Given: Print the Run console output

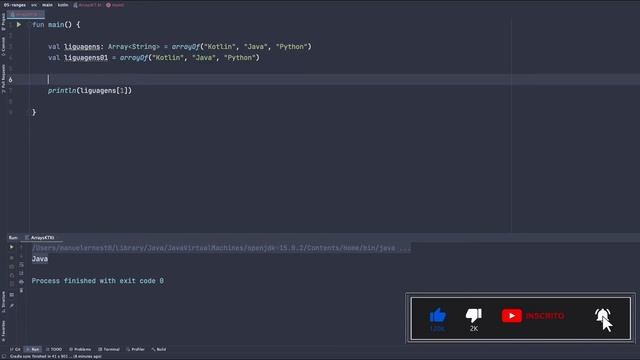Looking at the screenshot, I should pyautogui.click(x=21, y=282).
